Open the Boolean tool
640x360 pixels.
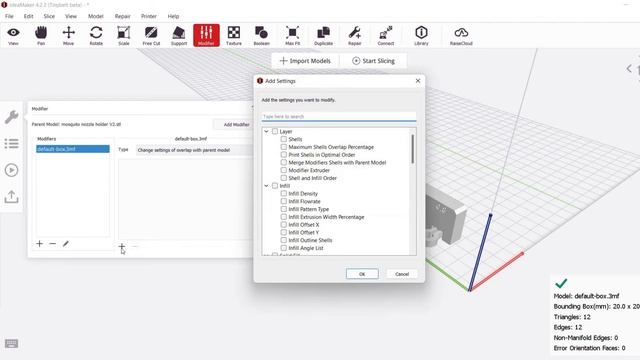(x=261, y=36)
